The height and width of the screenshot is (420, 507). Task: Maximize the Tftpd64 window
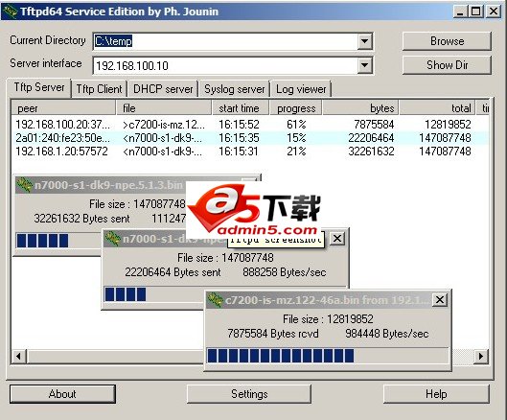(475, 12)
